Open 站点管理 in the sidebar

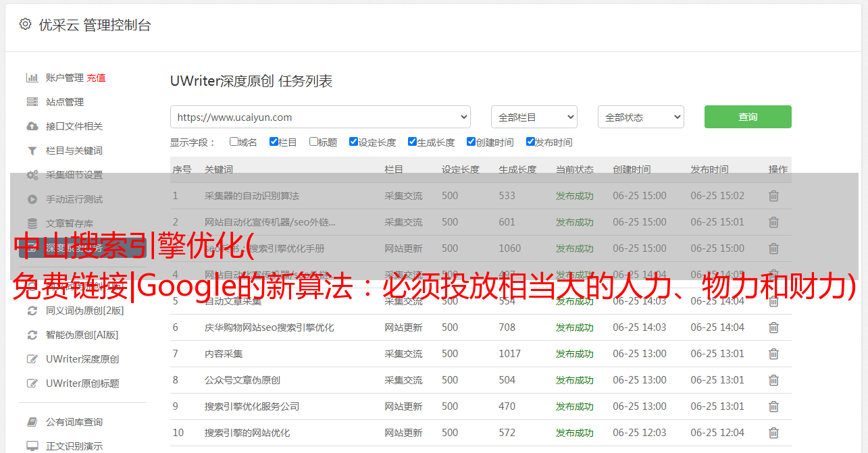[x=65, y=102]
